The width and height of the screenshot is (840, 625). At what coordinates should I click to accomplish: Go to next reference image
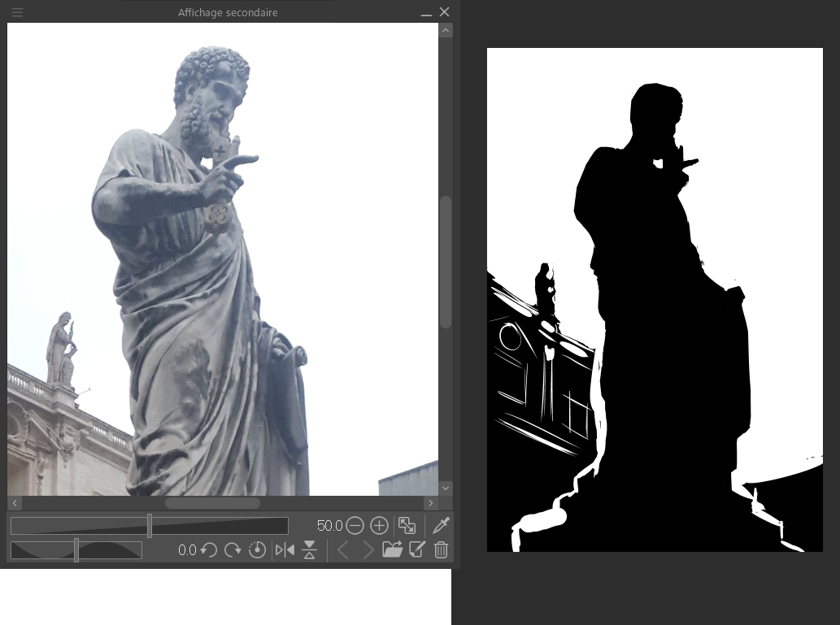point(368,550)
